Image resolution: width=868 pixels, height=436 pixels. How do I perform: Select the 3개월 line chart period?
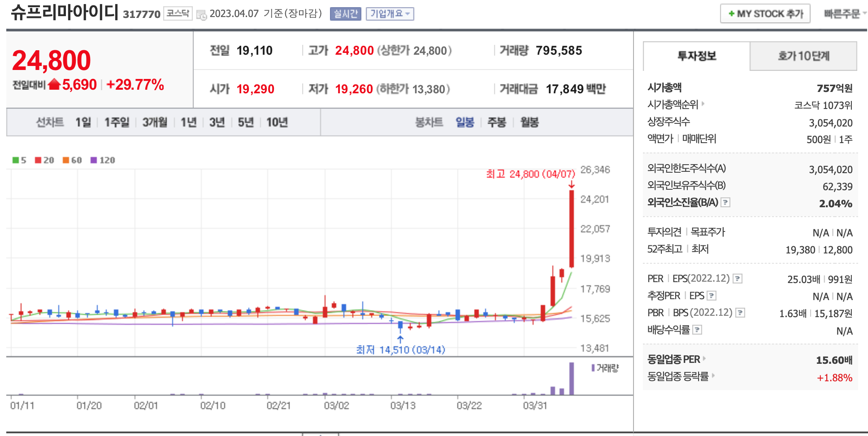pos(155,122)
